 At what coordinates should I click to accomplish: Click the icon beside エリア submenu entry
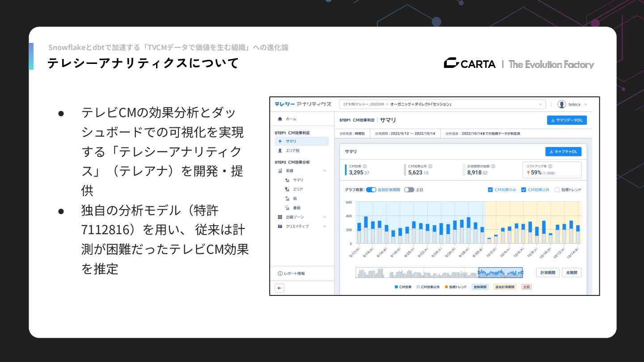point(287,189)
